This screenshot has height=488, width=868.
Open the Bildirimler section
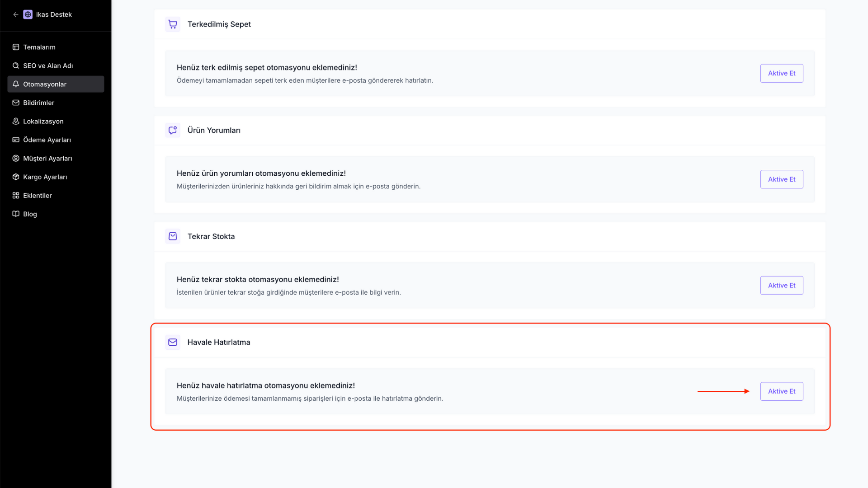coord(56,103)
